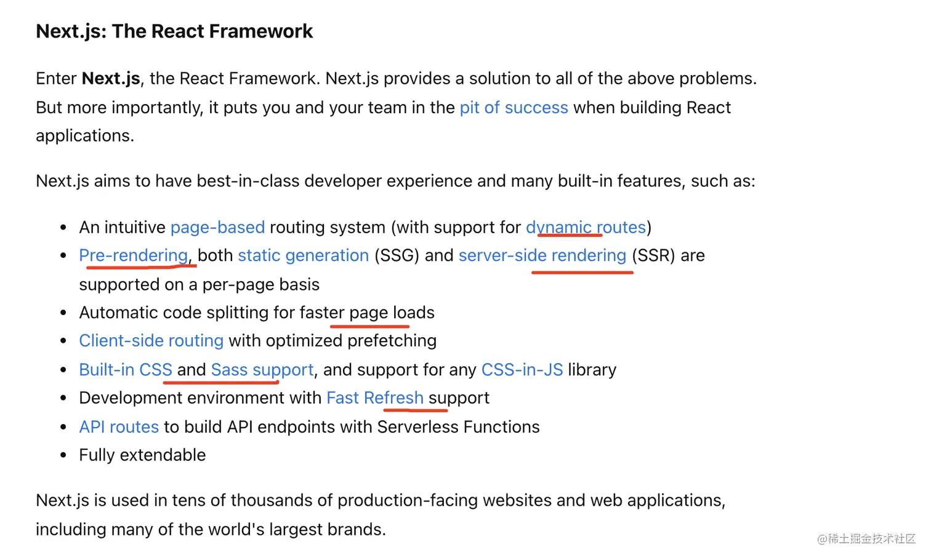Click the "Next.js: The React Framework" heading
931x560 pixels.
coord(174,31)
